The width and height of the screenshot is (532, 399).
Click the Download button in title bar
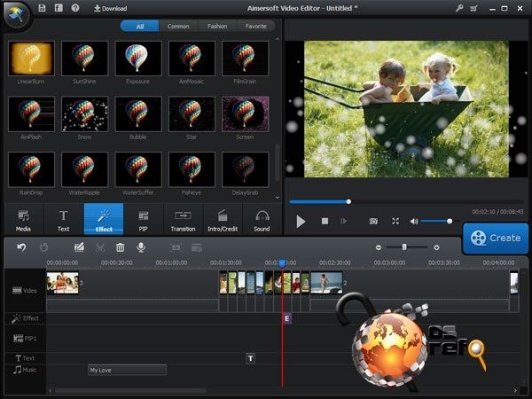[110, 9]
